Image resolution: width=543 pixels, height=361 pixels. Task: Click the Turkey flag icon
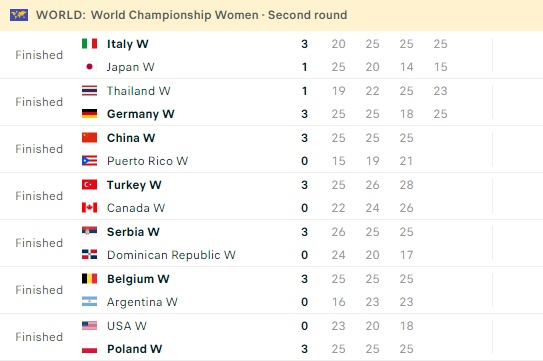tap(89, 185)
